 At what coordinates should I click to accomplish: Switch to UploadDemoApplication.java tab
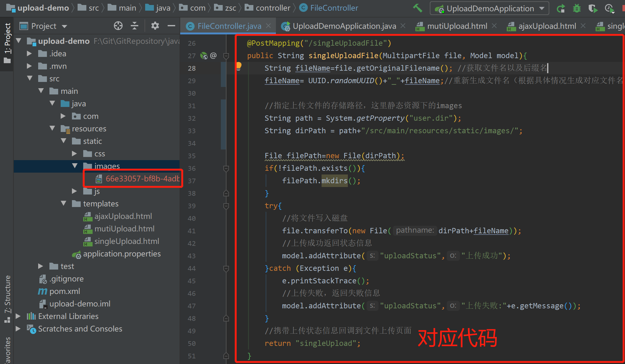(x=344, y=26)
